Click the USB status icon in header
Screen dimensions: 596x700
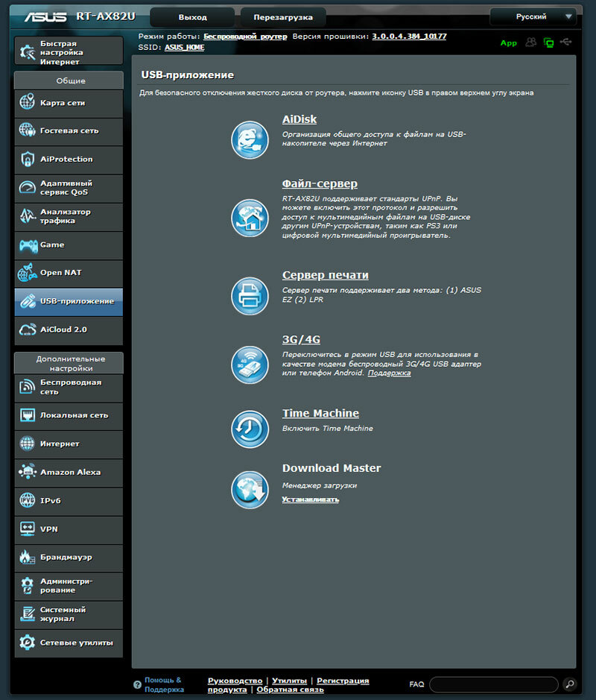point(565,42)
